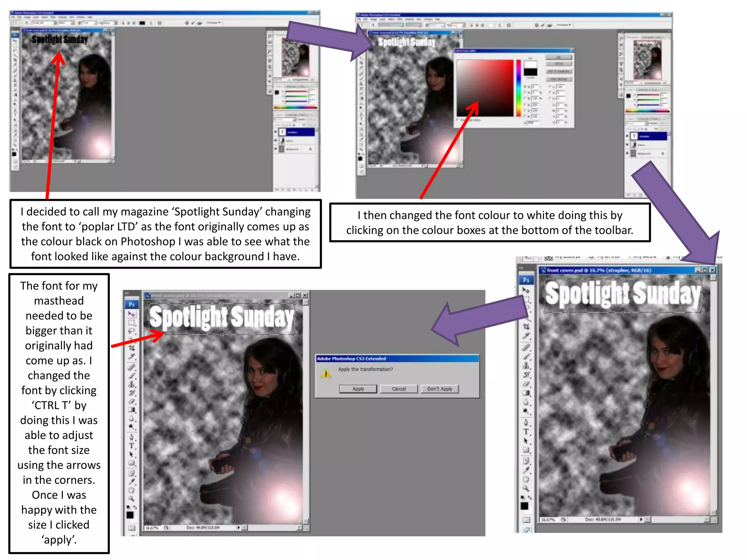The image size is (747, 560).
Task: Toggle Background layer visibility in top-right Layers panel
Action: pos(627,153)
